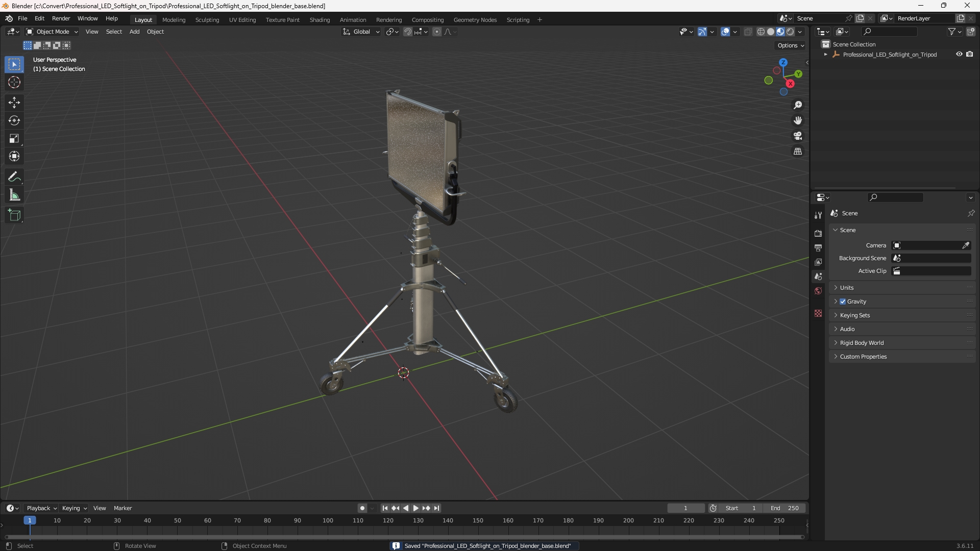Click auto keying record button

(x=362, y=508)
